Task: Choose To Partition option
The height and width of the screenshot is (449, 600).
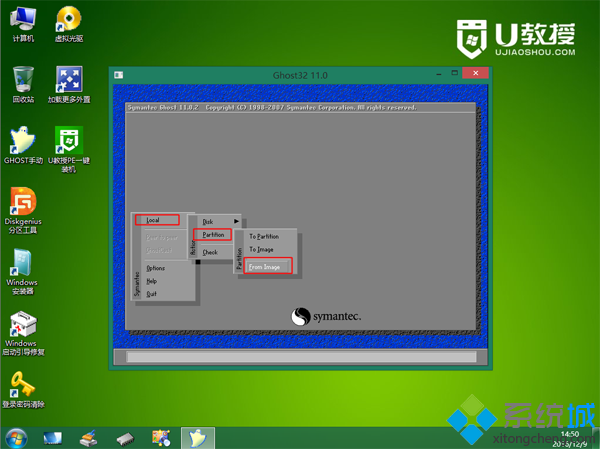Action: (x=264, y=237)
